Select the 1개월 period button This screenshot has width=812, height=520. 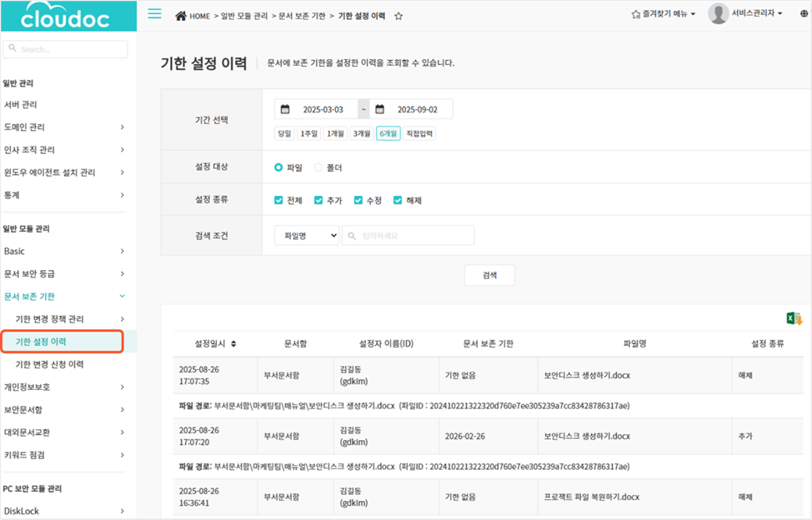coord(336,133)
